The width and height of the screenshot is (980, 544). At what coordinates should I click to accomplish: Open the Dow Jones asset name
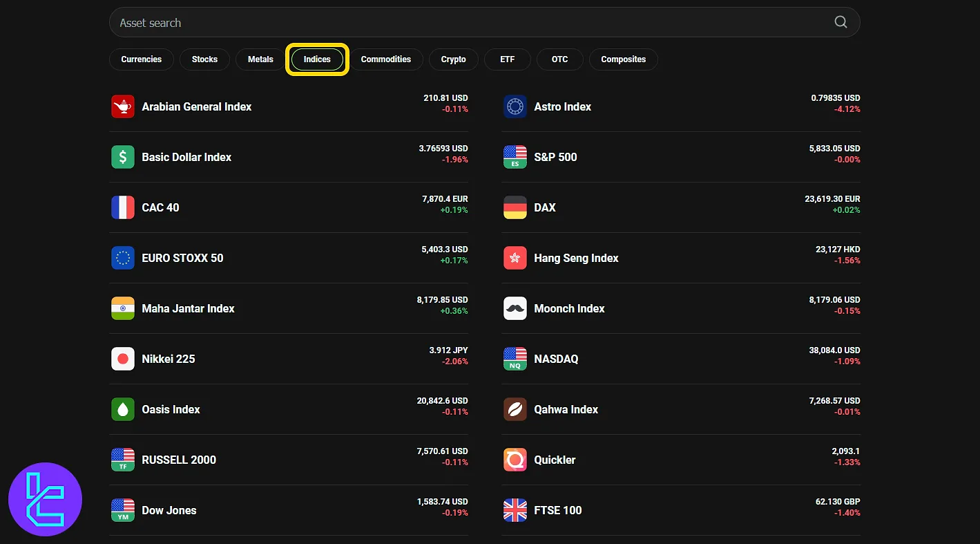(x=169, y=510)
